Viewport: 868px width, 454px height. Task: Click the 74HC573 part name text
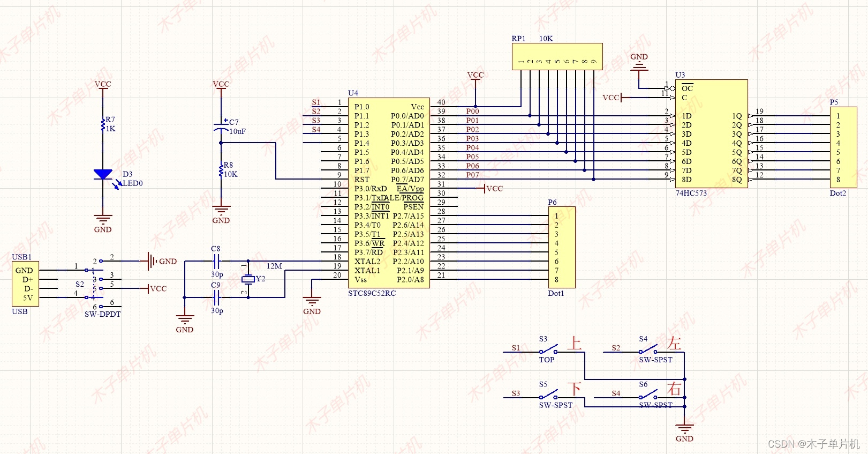(691, 193)
